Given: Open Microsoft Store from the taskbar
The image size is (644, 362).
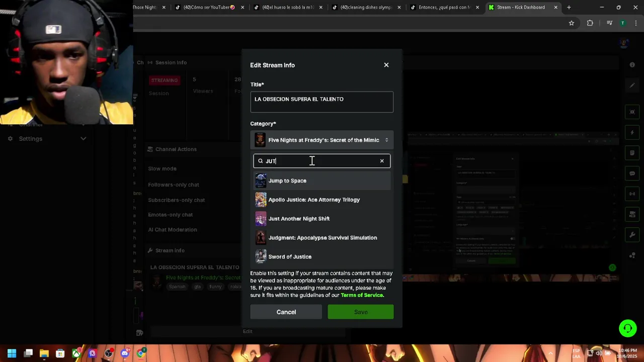Looking at the screenshot, I should (60, 353).
